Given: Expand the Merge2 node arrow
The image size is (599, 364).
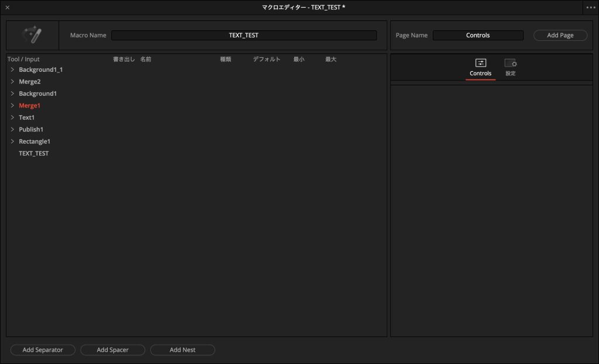Looking at the screenshot, I should pos(12,81).
